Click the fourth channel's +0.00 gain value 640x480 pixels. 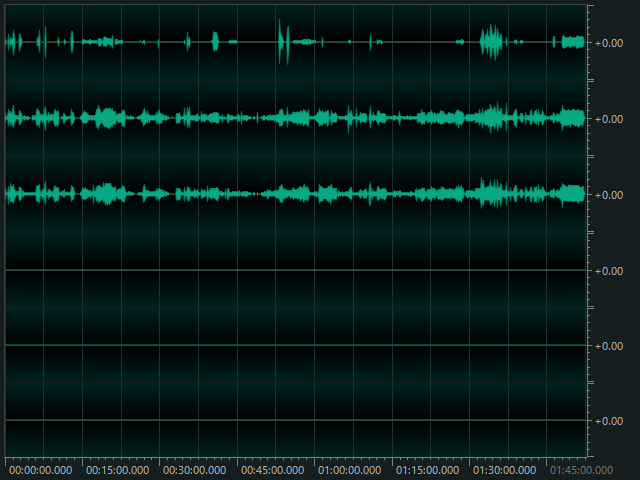click(609, 271)
